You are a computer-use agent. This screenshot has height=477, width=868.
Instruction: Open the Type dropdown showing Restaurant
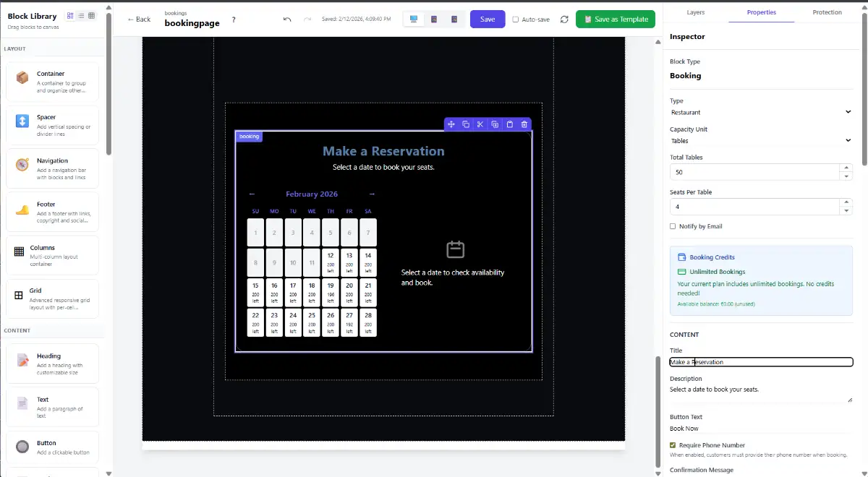coord(760,112)
